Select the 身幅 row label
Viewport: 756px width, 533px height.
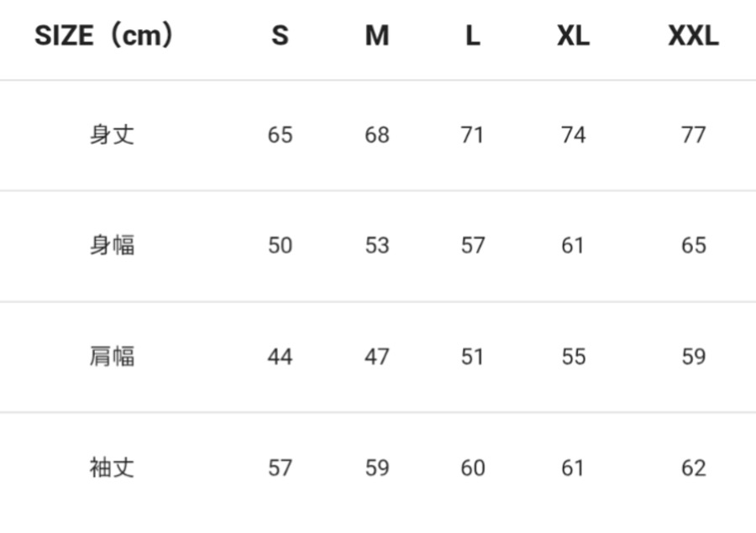112,245
